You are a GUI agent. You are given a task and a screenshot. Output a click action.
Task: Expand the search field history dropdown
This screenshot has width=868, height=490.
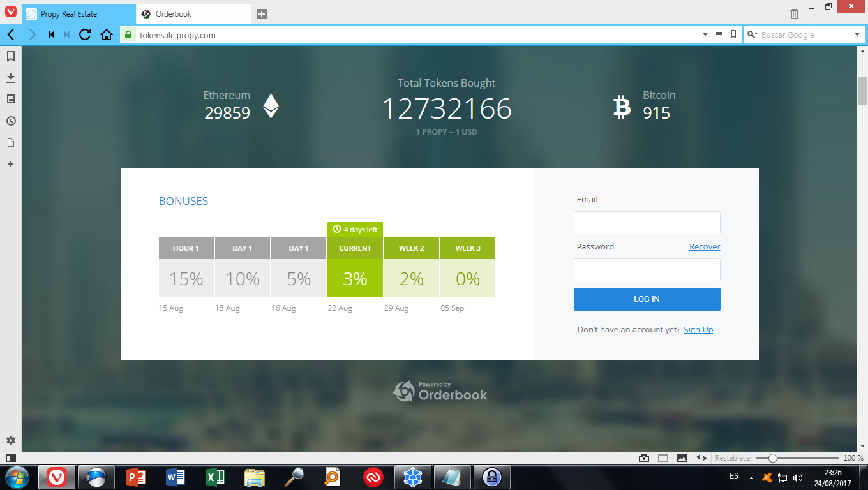click(x=857, y=34)
